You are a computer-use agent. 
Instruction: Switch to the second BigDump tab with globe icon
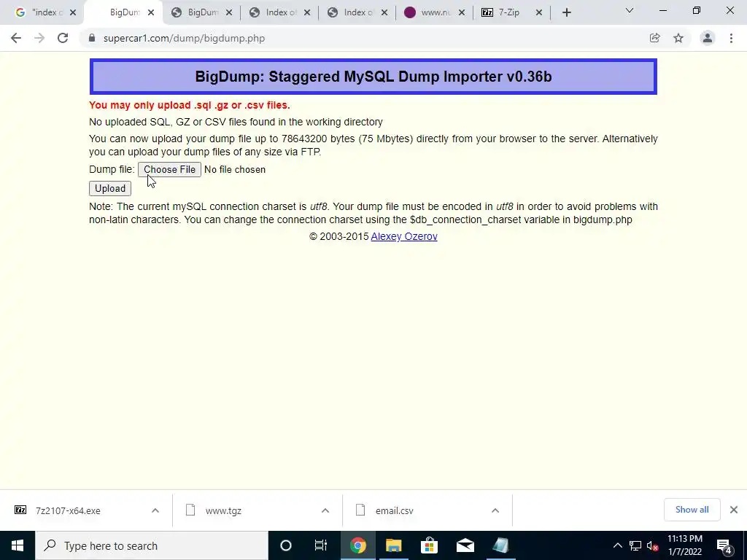201,12
